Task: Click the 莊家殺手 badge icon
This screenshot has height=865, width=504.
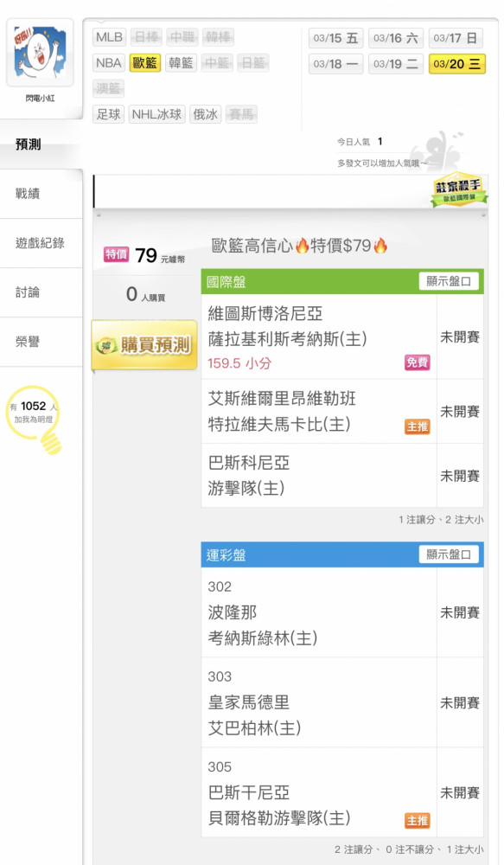Action: (x=457, y=189)
